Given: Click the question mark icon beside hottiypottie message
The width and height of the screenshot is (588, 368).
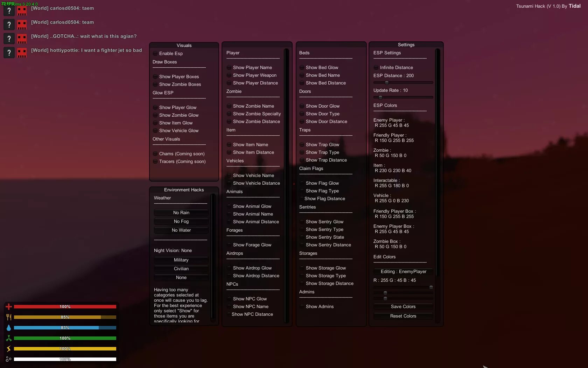Looking at the screenshot, I should pyautogui.click(x=9, y=53).
